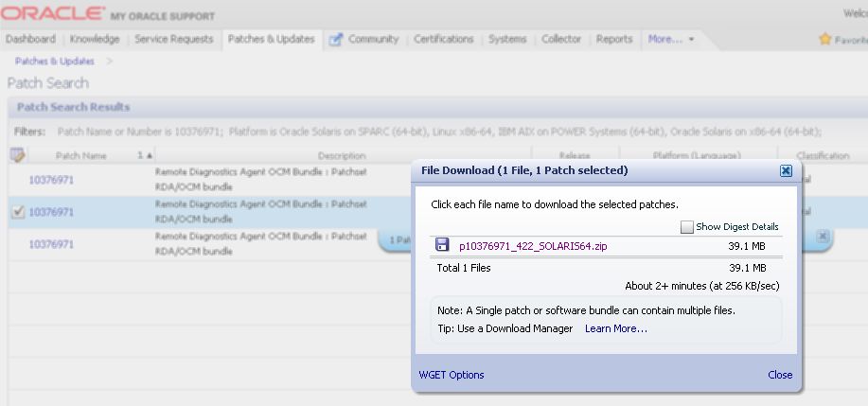Open the Certifications tab

443,40
